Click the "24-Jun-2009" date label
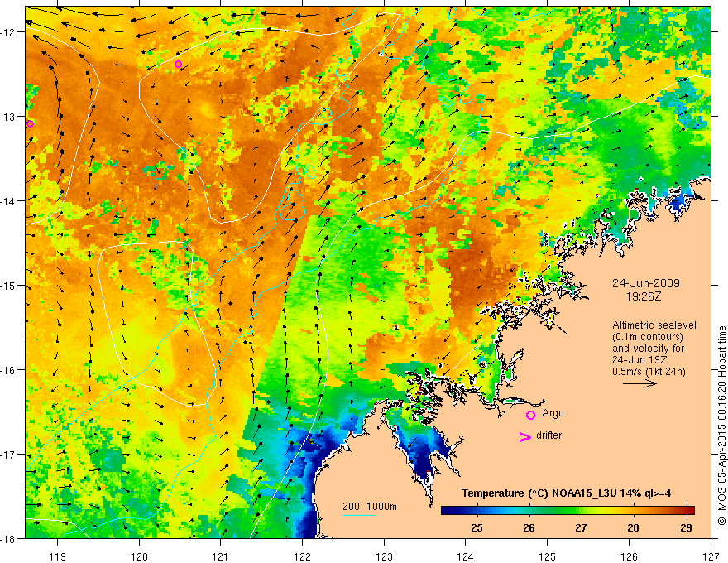Screen dimensions: 728x563 [646, 283]
